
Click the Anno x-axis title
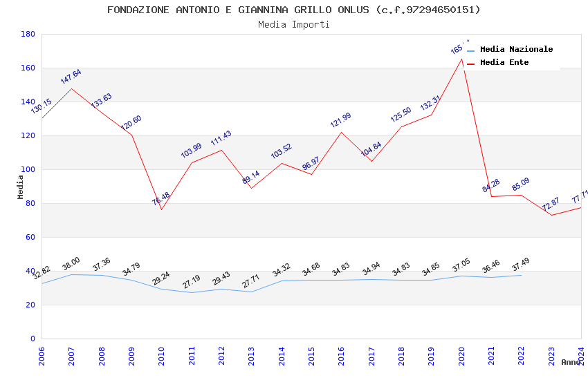pyautogui.click(x=571, y=362)
